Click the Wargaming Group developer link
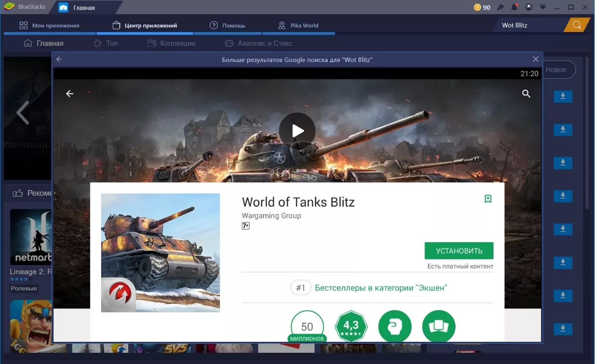The image size is (595, 364). click(271, 215)
